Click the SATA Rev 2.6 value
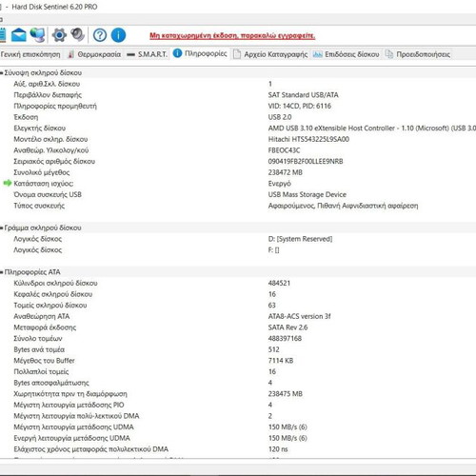 tap(288, 327)
